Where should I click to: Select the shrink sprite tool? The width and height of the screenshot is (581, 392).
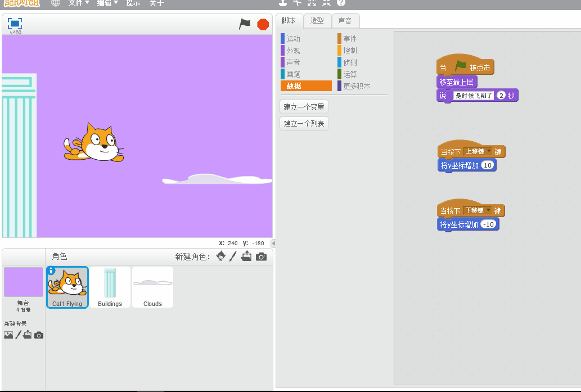[x=326, y=3]
